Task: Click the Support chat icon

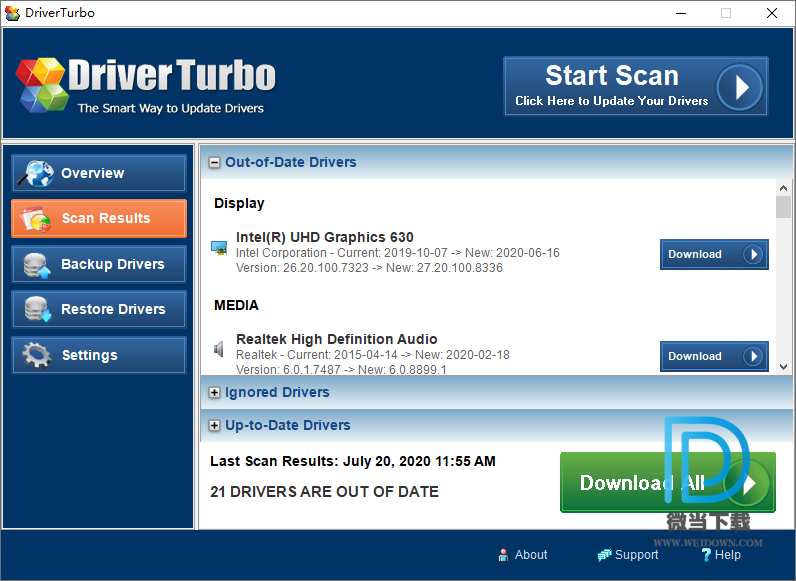Action: (x=605, y=555)
